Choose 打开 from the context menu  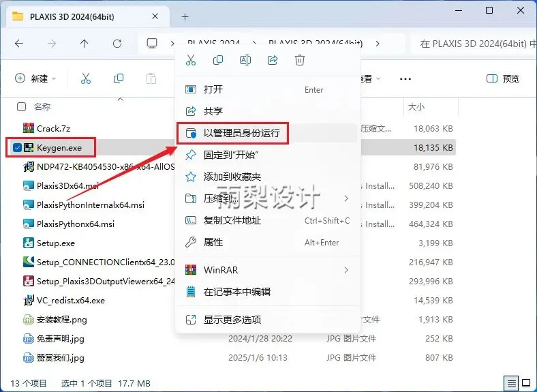267,89
